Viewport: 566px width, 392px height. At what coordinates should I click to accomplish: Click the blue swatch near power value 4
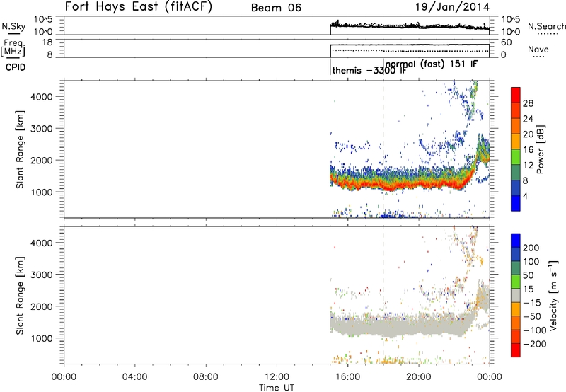(516, 203)
